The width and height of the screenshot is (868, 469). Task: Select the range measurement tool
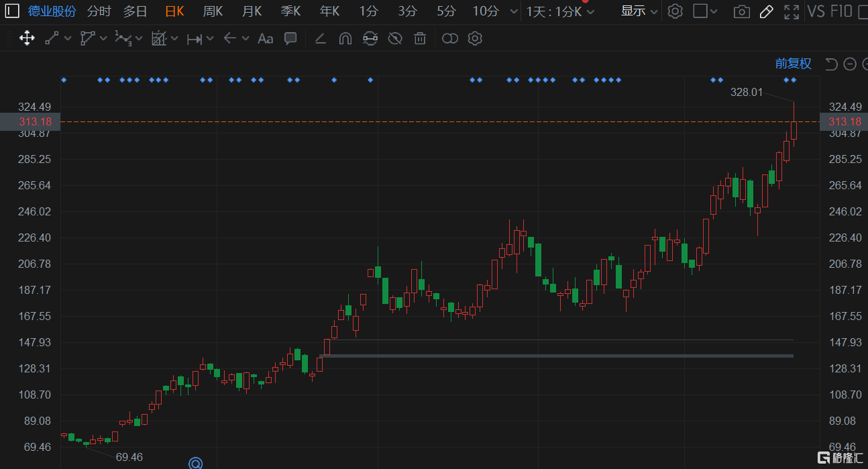[x=194, y=39]
